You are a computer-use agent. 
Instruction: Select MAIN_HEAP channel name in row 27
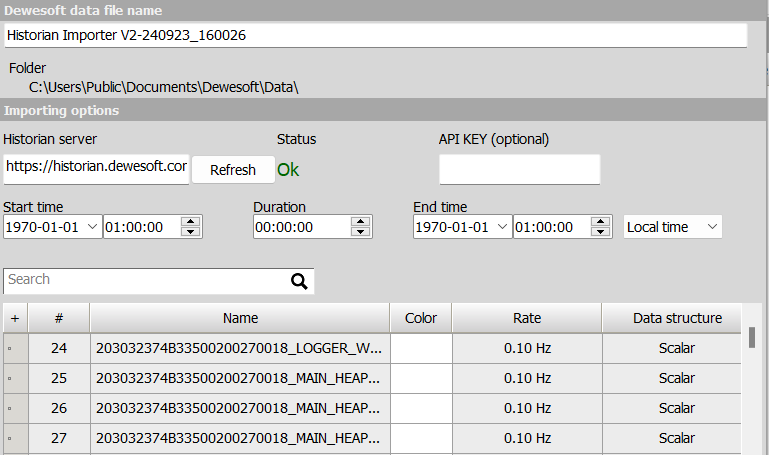coord(238,438)
